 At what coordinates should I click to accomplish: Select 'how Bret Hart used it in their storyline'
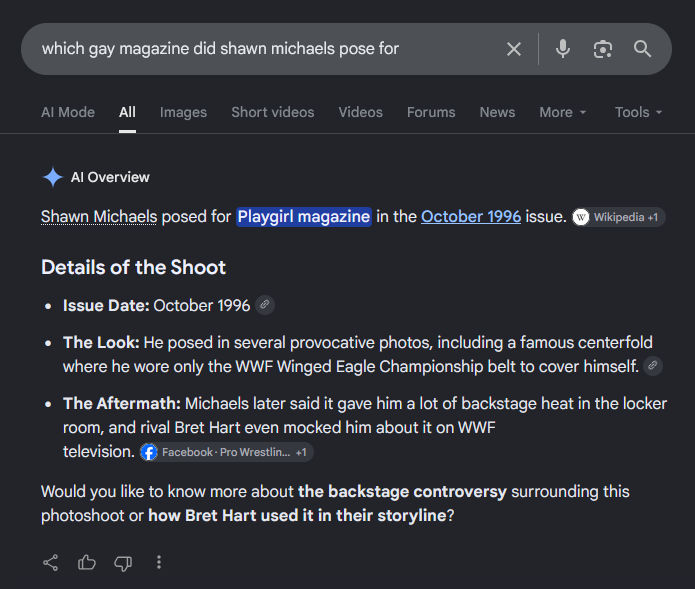(297, 516)
